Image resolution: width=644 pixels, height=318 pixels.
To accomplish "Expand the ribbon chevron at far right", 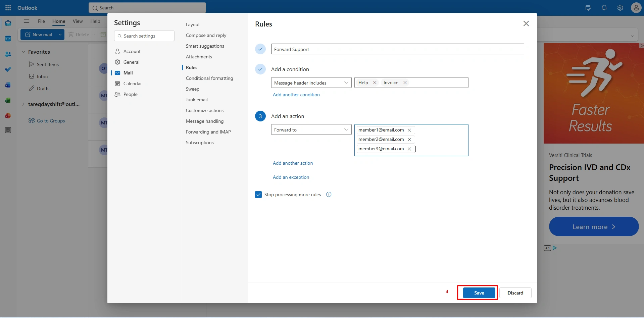I will click(x=632, y=36).
